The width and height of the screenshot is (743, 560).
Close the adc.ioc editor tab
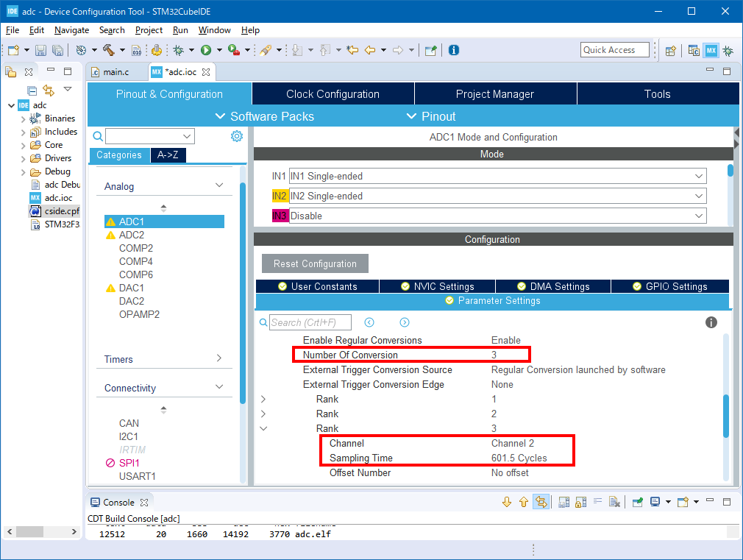click(206, 72)
